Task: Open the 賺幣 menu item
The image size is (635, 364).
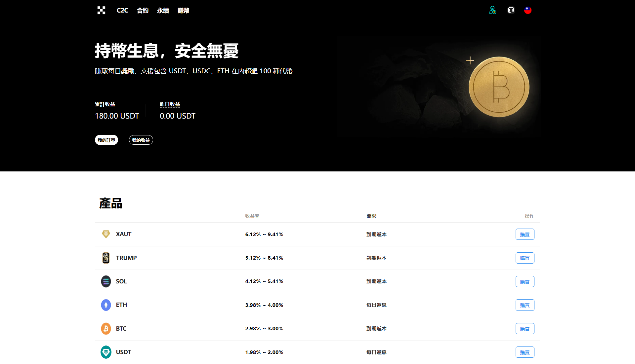Action: 183,11
